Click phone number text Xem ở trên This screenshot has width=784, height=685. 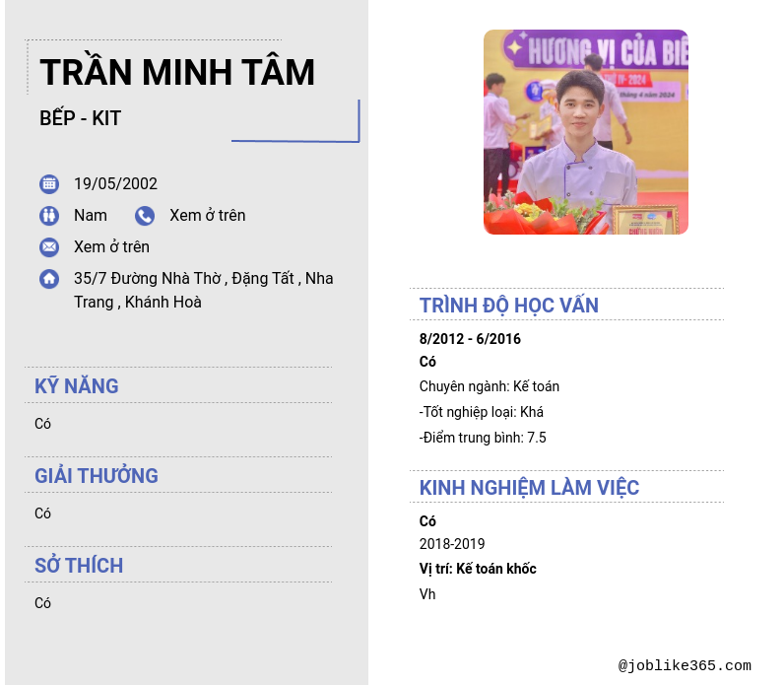tap(207, 215)
